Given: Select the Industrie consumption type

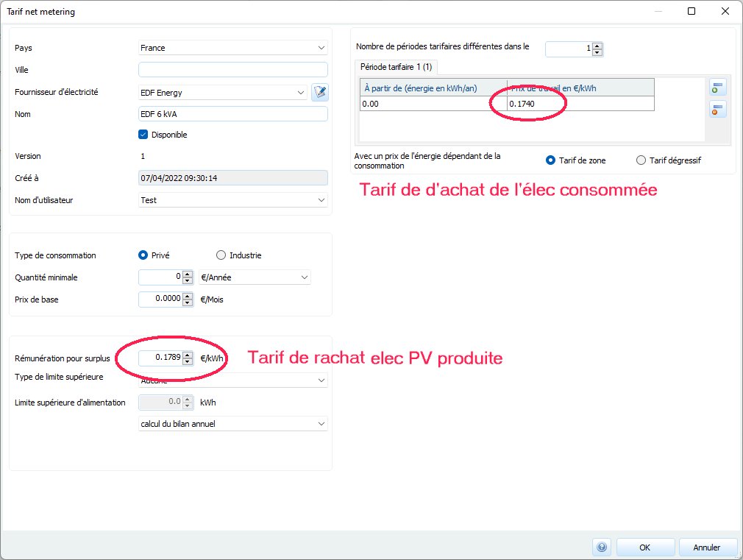Looking at the screenshot, I should [x=221, y=255].
